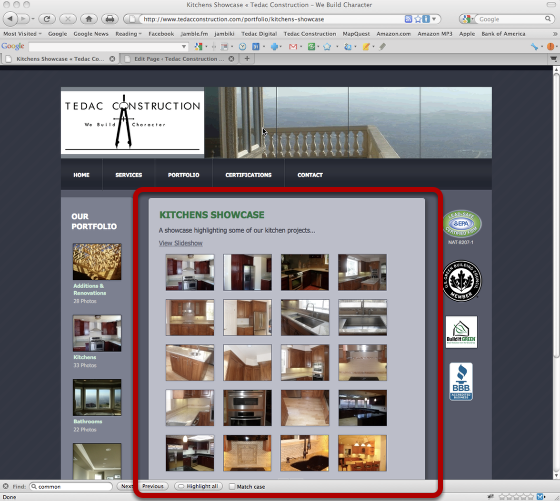Open the Google toolbar search field dropdown arrow
This screenshot has height=501, width=560.
(184, 46)
